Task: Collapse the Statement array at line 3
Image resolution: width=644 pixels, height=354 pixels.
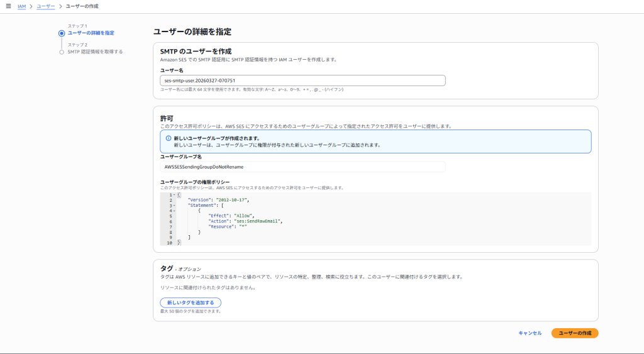Action: [x=174, y=206]
